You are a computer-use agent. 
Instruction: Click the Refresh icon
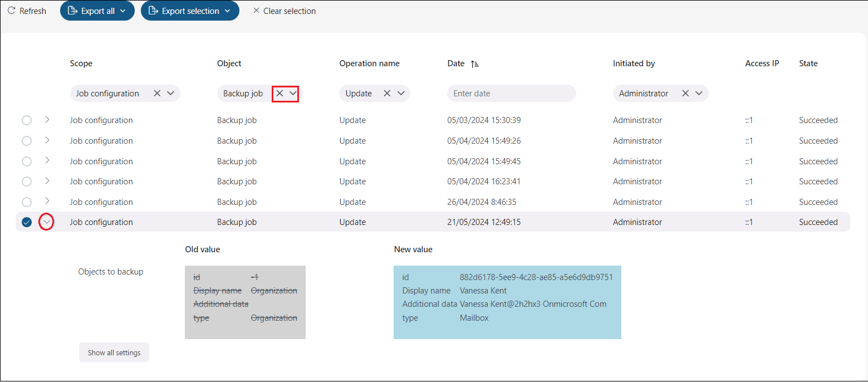[11, 11]
